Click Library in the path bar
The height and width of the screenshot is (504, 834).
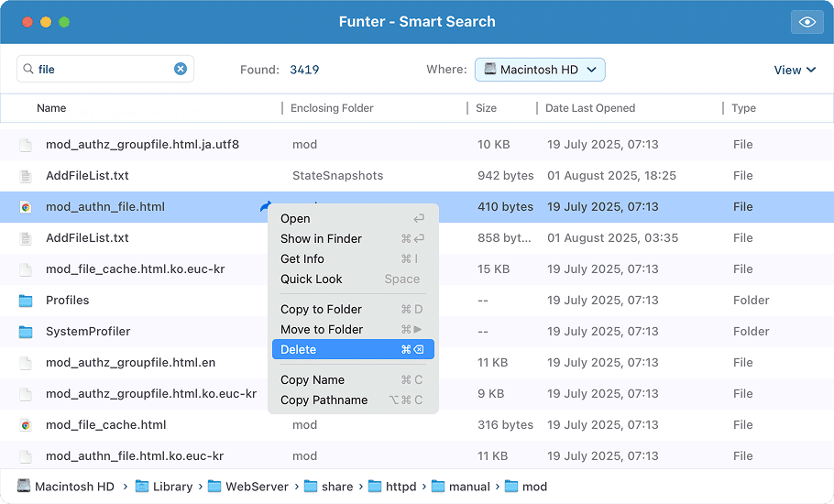[x=173, y=487]
